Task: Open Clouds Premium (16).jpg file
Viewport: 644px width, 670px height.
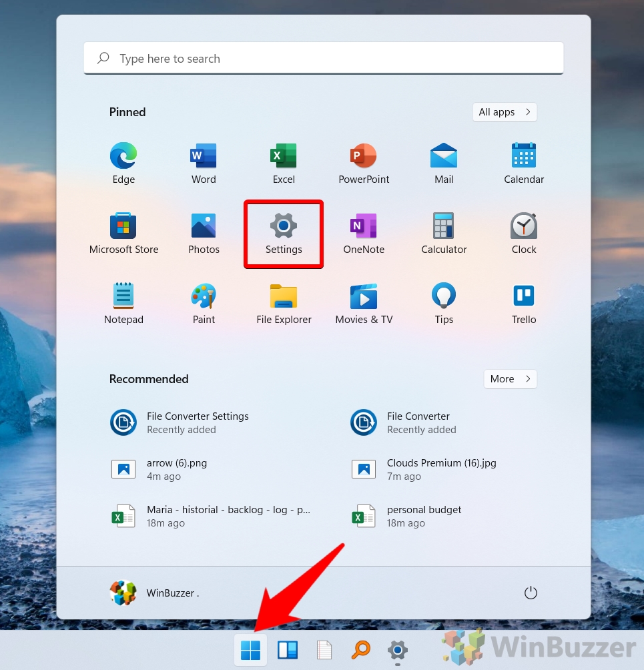Action: coord(424,469)
